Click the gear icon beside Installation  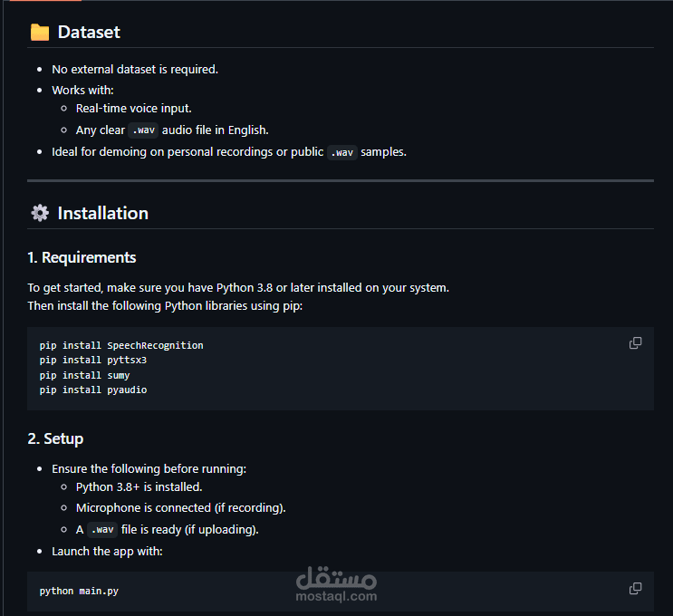click(x=40, y=213)
